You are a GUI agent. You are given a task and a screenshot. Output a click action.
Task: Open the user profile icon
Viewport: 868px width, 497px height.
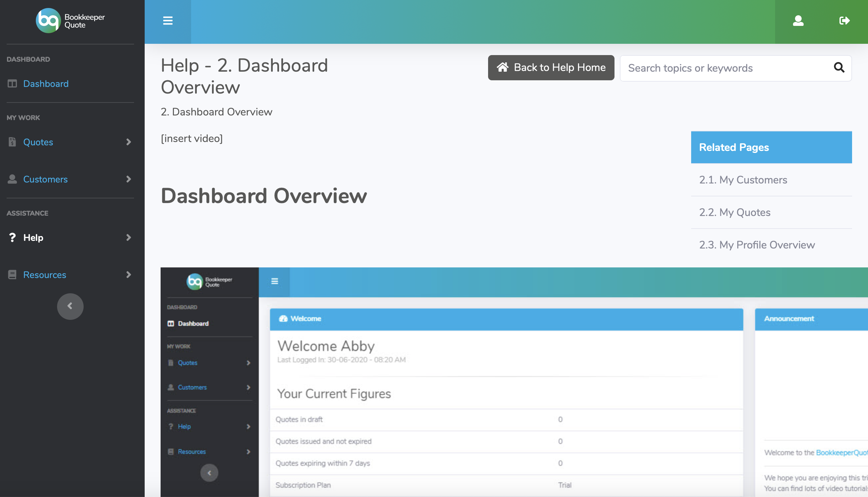tap(798, 21)
